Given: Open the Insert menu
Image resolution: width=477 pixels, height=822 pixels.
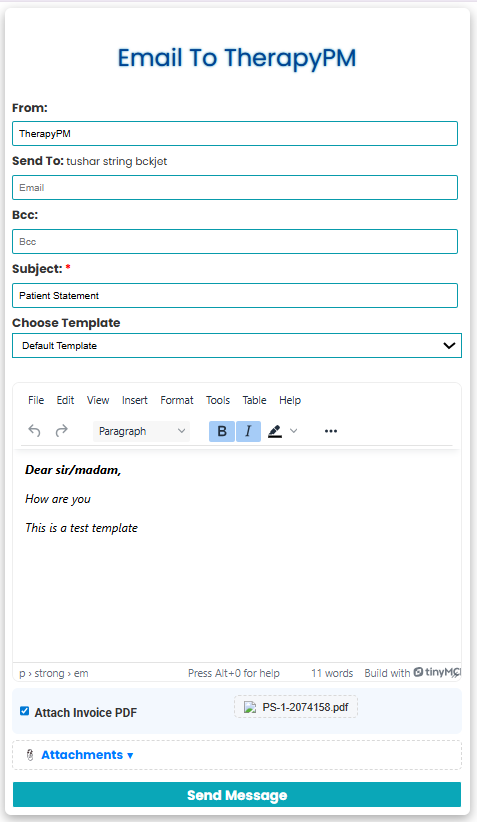Looking at the screenshot, I should point(135,400).
